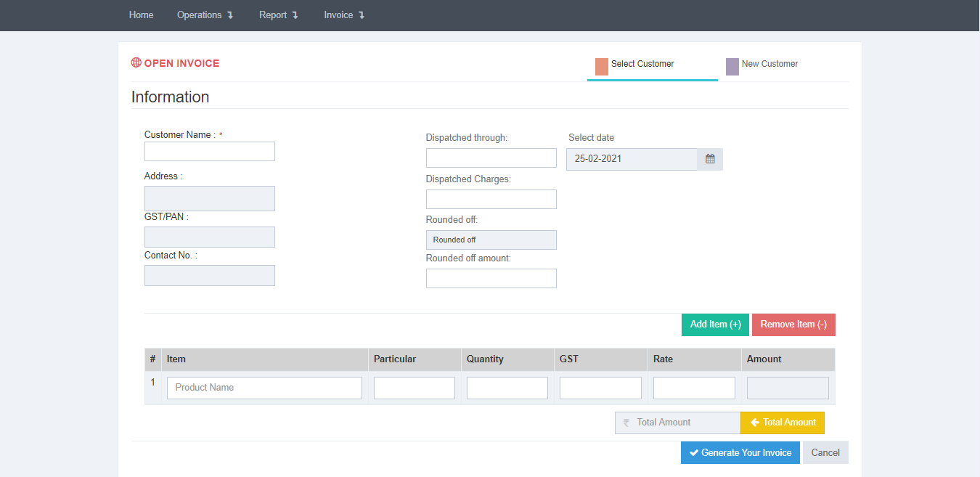Click the globe icon next to Open Invoice
Viewport: 980px width, 477px height.
tap(136, 63)
